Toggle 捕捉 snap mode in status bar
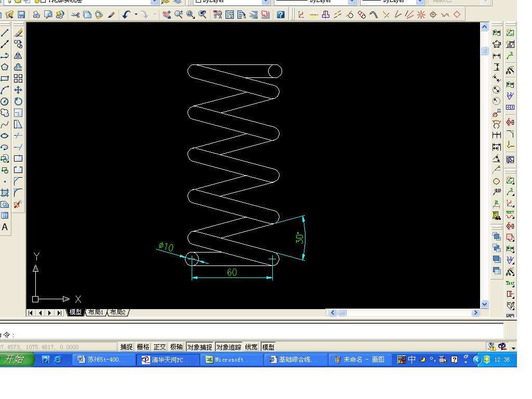 [x=126, y=347]
